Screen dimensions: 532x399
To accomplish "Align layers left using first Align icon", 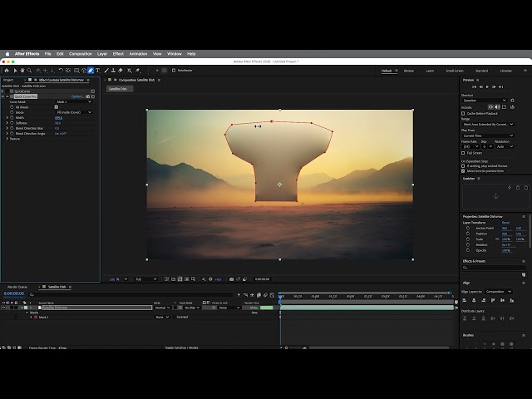I will (465, 300).
